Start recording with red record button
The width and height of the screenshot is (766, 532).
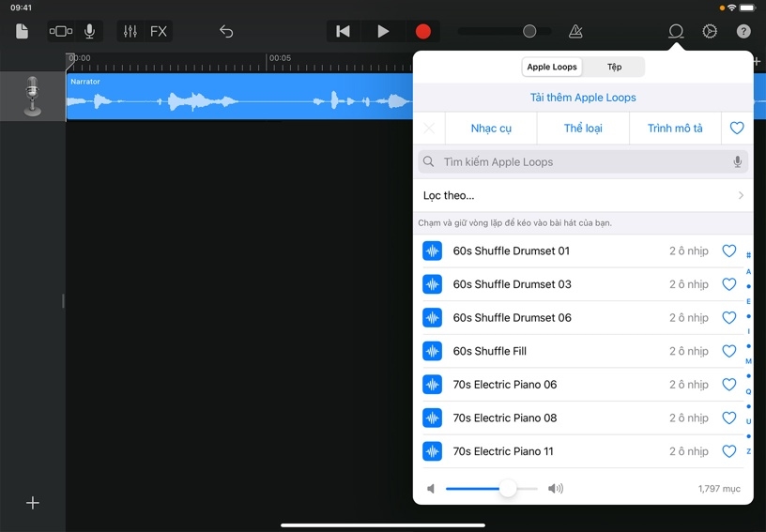[422, 32]
